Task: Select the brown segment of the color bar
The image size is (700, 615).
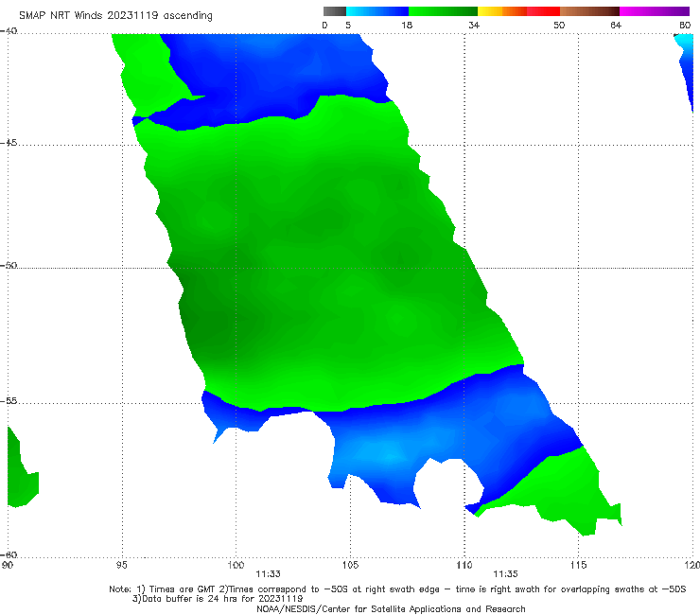Action: (x=589, y=11)
